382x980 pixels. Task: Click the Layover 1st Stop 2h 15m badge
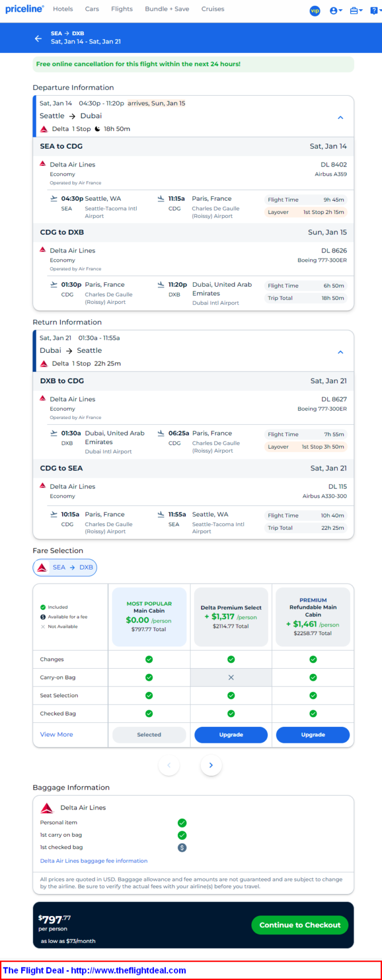pyautogui.click(x=306, y=212)
